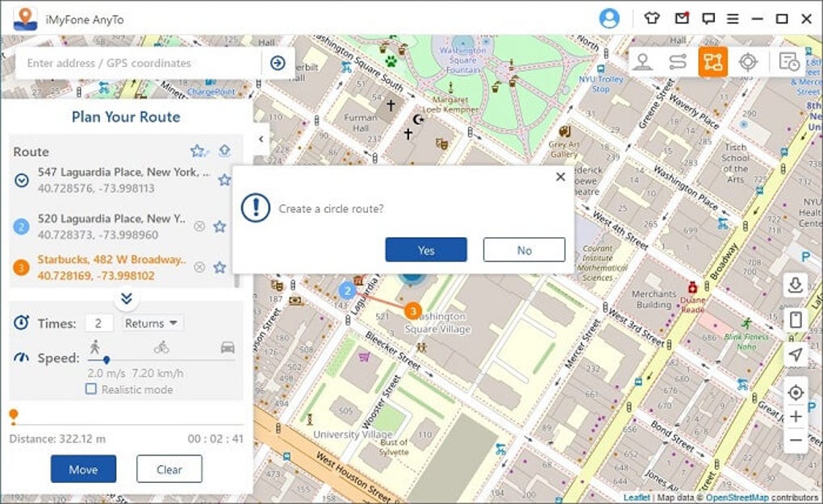
Task: Select the Two-spot route mode icon
Action: pos(678,62)
